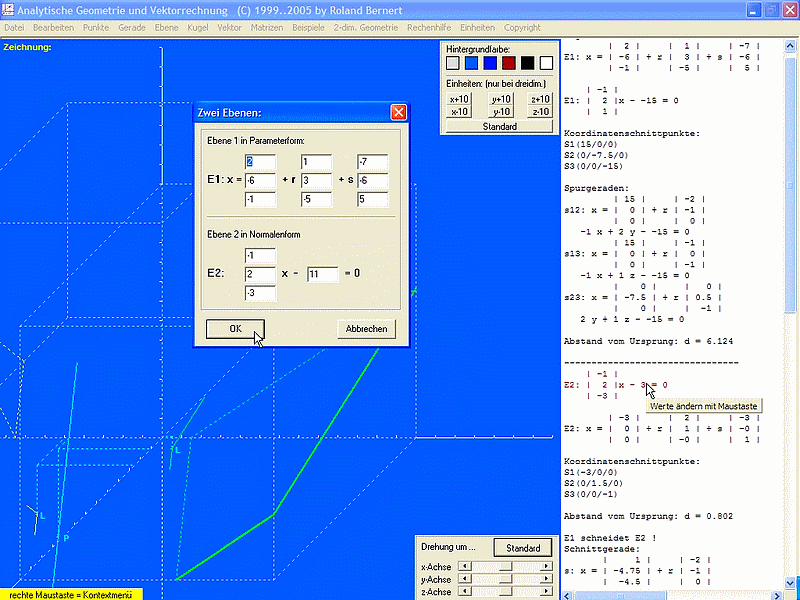This screenshot has height=600, width=800.
Task: Cancel the dialog with Abbrechen
Action: 367,328
